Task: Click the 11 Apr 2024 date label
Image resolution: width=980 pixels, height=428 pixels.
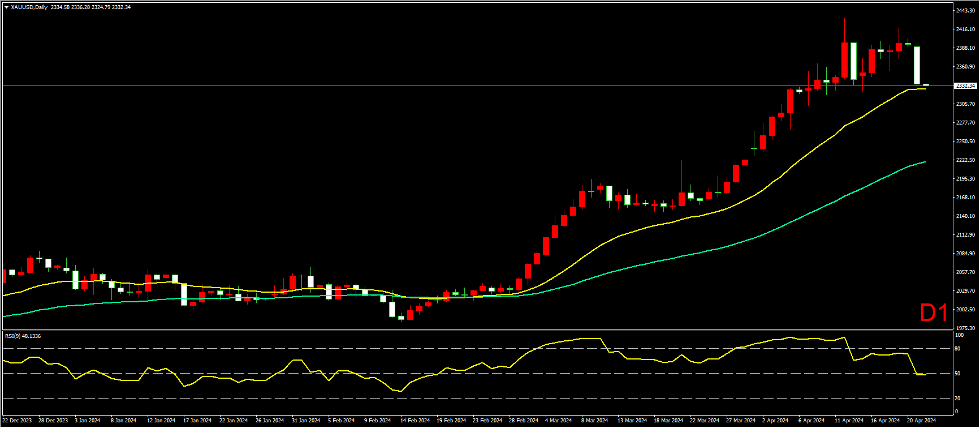Action: (x=849, y=421)
